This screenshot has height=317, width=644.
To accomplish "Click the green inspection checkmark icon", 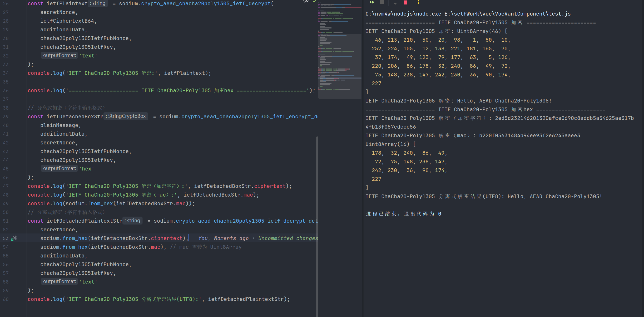I will [x=314, y=1].
